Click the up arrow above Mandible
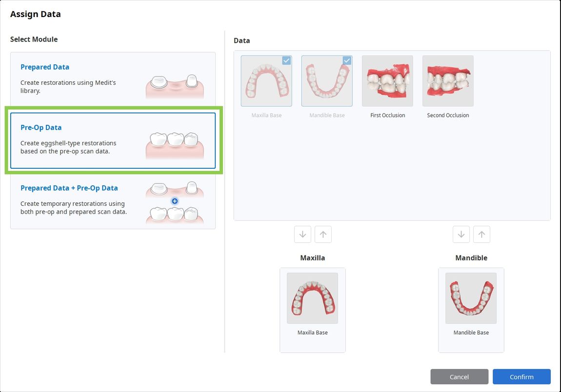Viewport: 561px width, 392px height. [481, 234]
